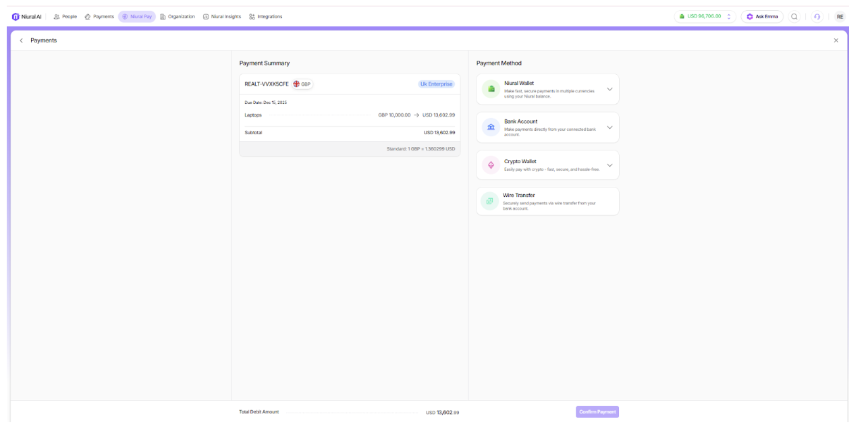The image size is (868, 433).
Task: Go back using the Payments arrow
Action: coord(21,40)
